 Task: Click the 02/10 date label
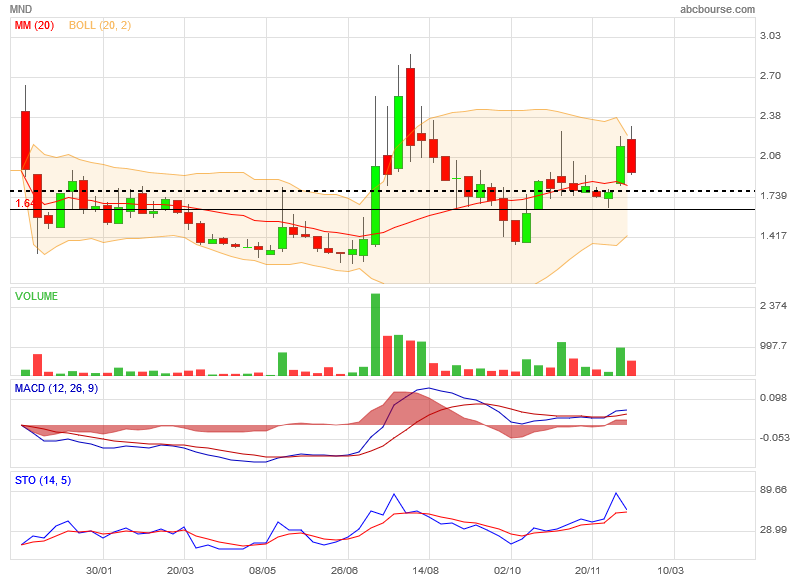tap(507, 570)
